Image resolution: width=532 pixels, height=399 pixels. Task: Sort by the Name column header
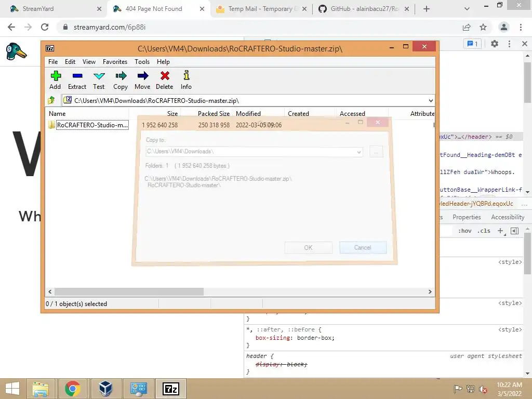coord(87,114)
